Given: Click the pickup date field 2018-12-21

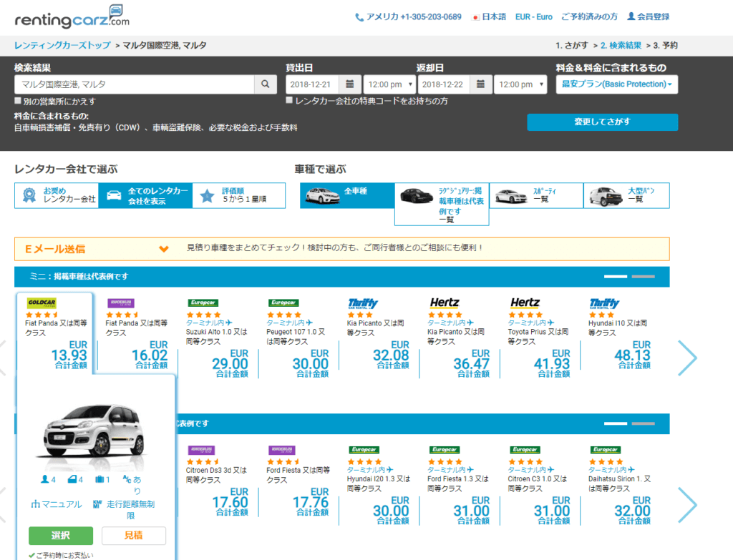Looking at the screenshot, I should [312, 84].
